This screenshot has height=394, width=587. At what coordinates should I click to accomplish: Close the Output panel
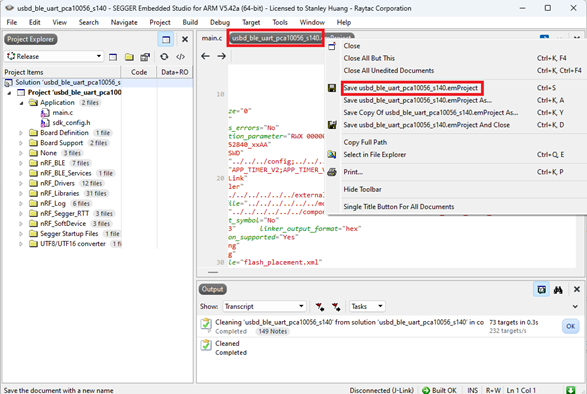pos(577,290)
